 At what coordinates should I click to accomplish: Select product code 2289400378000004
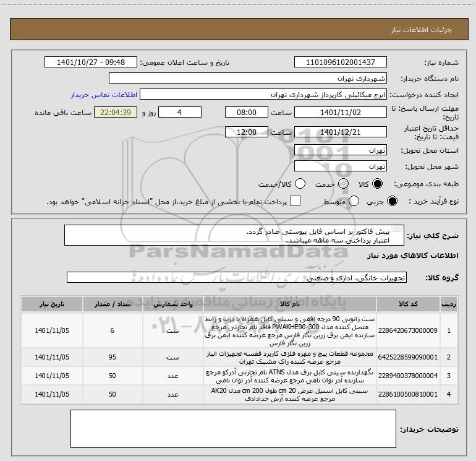click(x=408, y=376)
